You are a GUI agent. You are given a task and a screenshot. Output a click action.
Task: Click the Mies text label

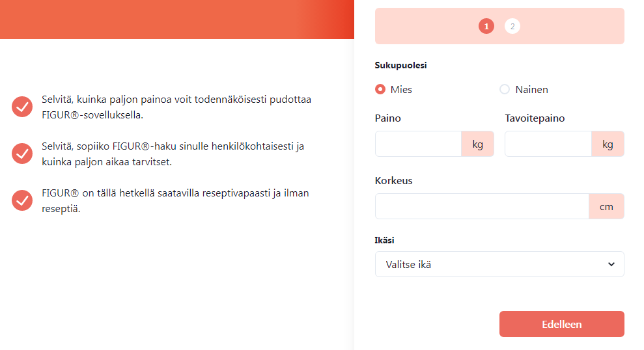401,89
